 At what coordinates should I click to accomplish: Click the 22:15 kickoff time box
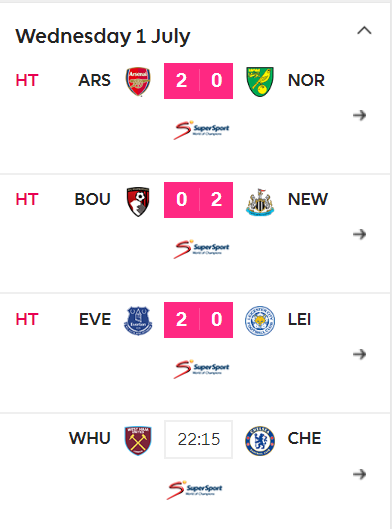click(198, 439)
